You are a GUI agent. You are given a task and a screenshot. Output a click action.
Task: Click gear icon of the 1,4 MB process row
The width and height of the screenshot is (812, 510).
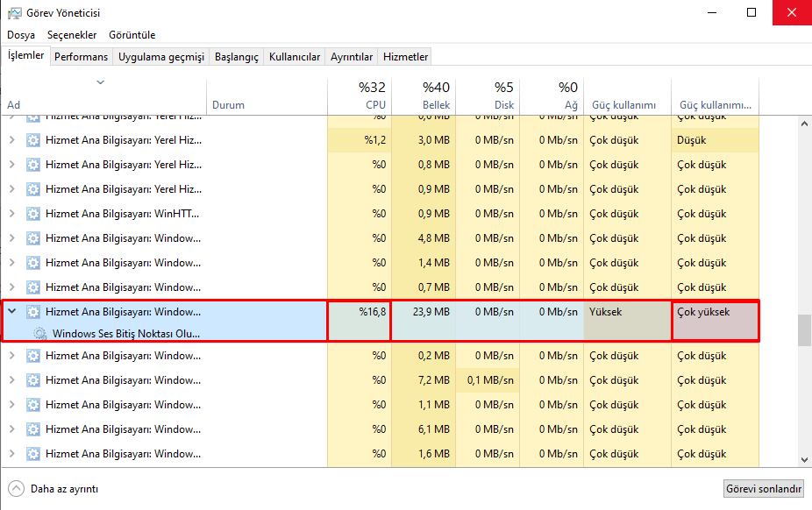(33, 263)
